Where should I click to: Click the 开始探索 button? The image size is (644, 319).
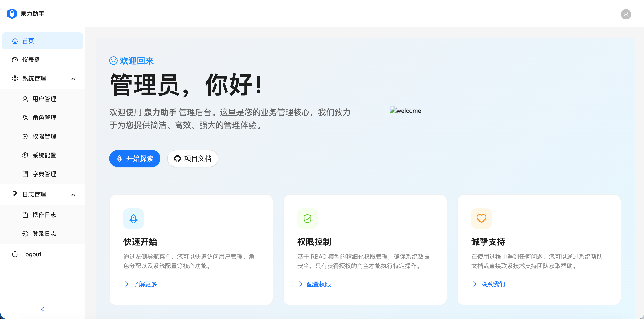coord(135,158)
